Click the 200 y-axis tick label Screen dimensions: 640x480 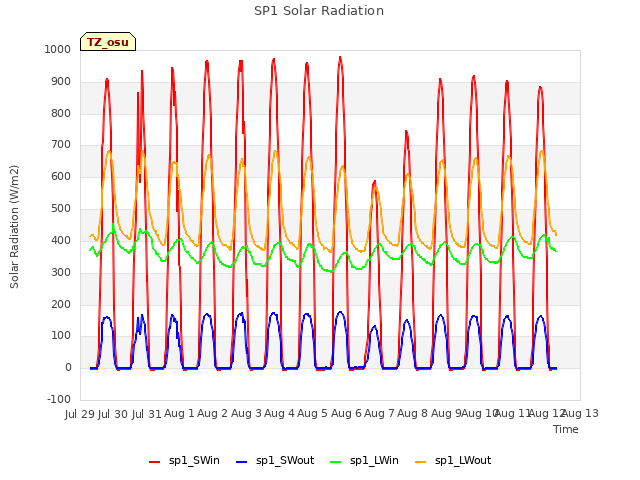(x=61, y=304)
